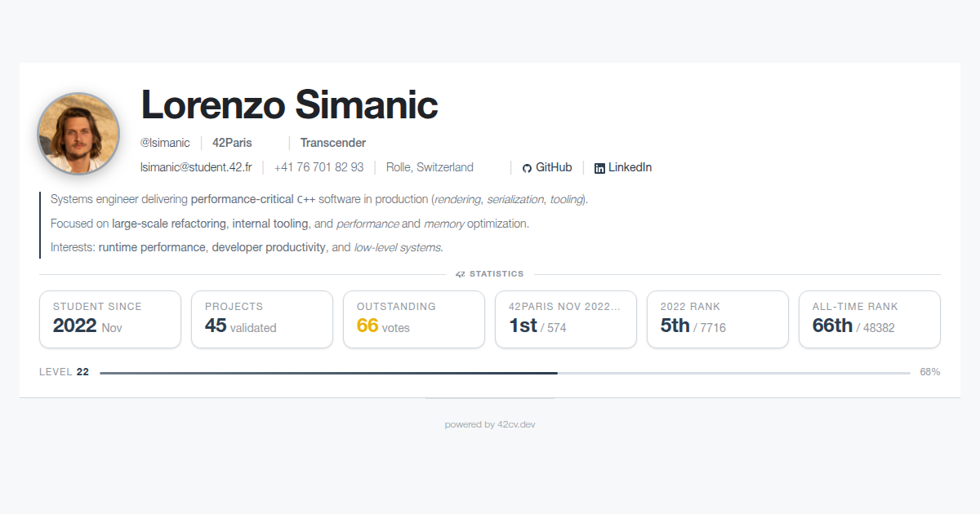This screenshot has height=514, width=980.
Task: Click the Lorenzo Simanic name heading
Action: pyautogui.click(x=289, y=104)
